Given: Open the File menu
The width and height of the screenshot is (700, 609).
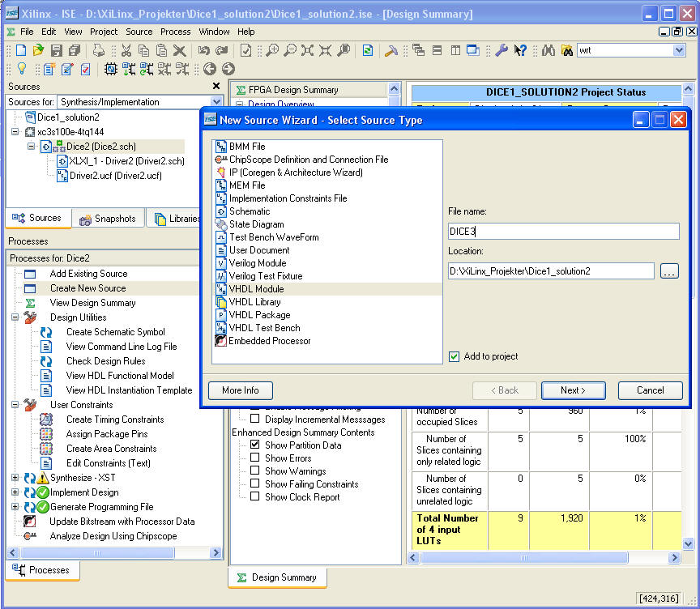Looking at the screenshot, I should pyautogui.click(x=27, y=32).
